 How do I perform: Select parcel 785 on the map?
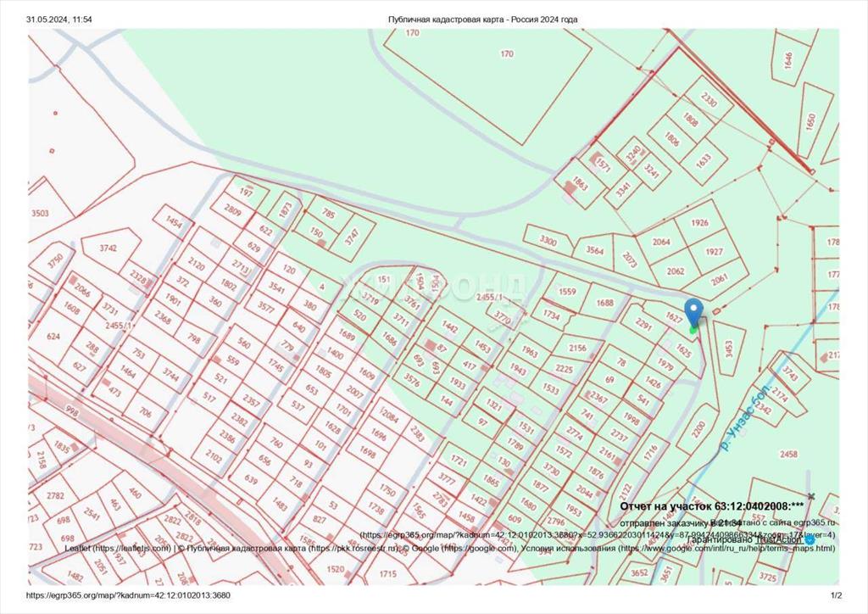328,213
